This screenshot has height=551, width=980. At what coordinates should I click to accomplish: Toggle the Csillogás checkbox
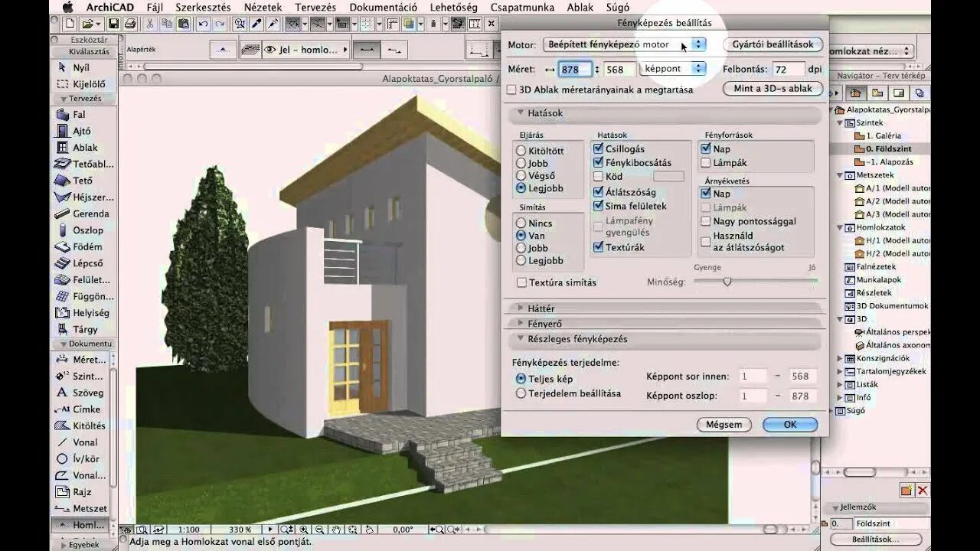[x=599, y=148]
